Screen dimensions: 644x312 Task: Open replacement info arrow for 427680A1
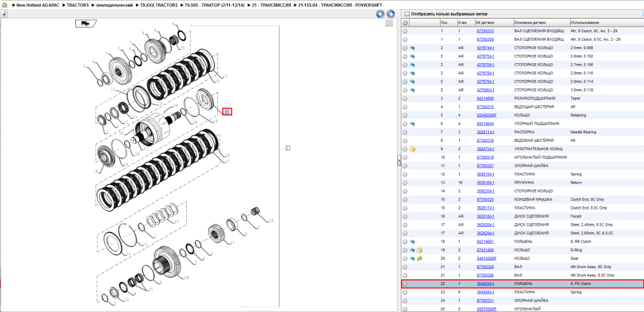click(412, 90)
